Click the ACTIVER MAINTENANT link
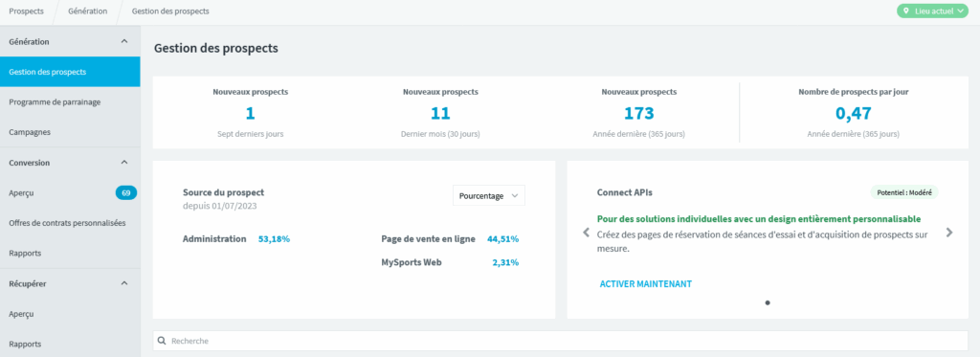 646,284
